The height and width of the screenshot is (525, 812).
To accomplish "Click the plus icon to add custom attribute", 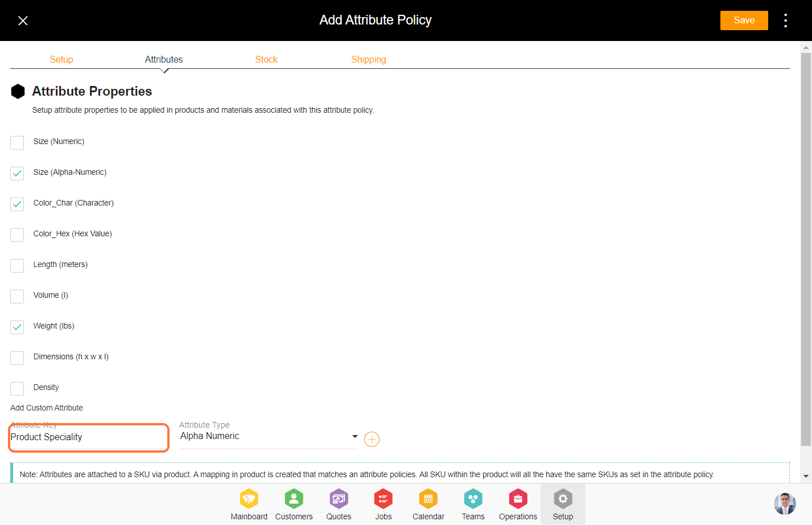I will click(x=372, y=440).
